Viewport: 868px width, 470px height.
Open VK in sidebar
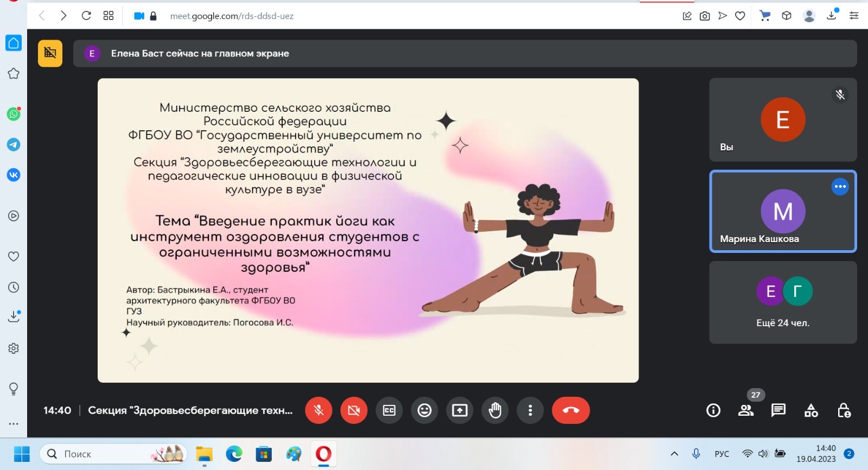[14, 175]
